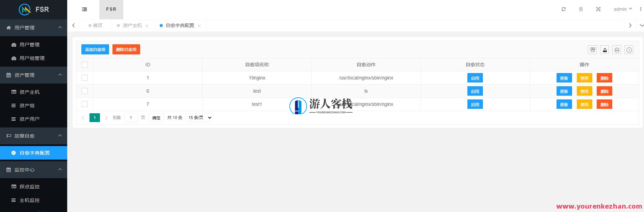The width and height of the screenshot is (644, 212).
Task: Click 删除 for the test row
Action: pos(604,91)
